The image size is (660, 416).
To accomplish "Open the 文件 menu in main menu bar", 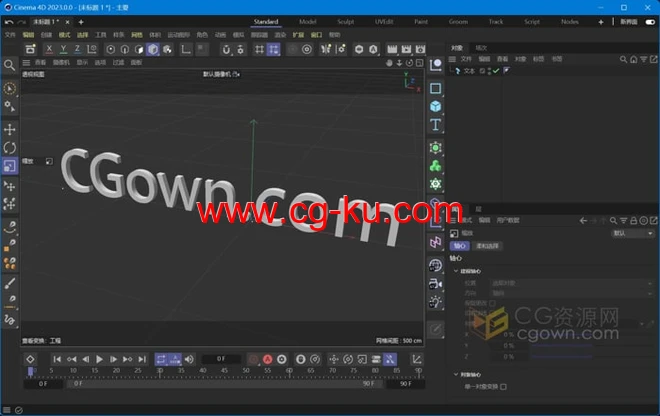I will (x=10, y=35).
